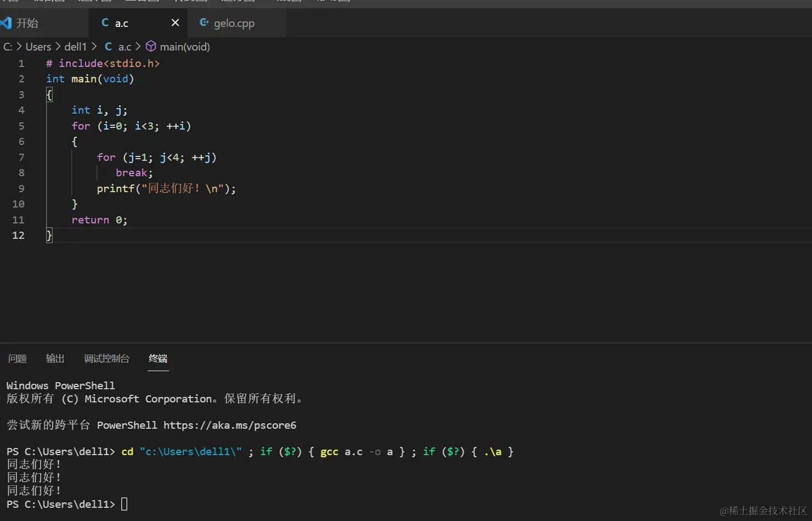The height and width of the screenshot is (521, 812).
Task: Click the cube symbol icon beside main(void)
Action: click(151, 47)
